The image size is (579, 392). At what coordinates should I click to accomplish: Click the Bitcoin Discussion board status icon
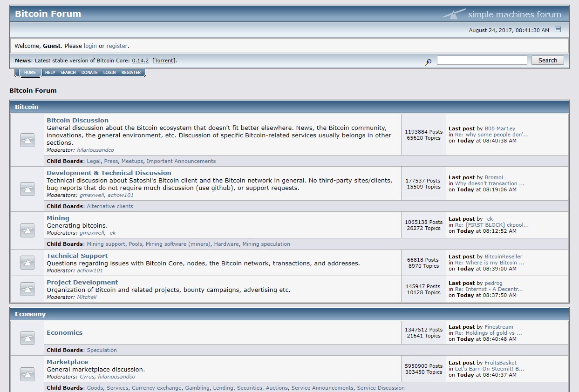tap(27, 140)
